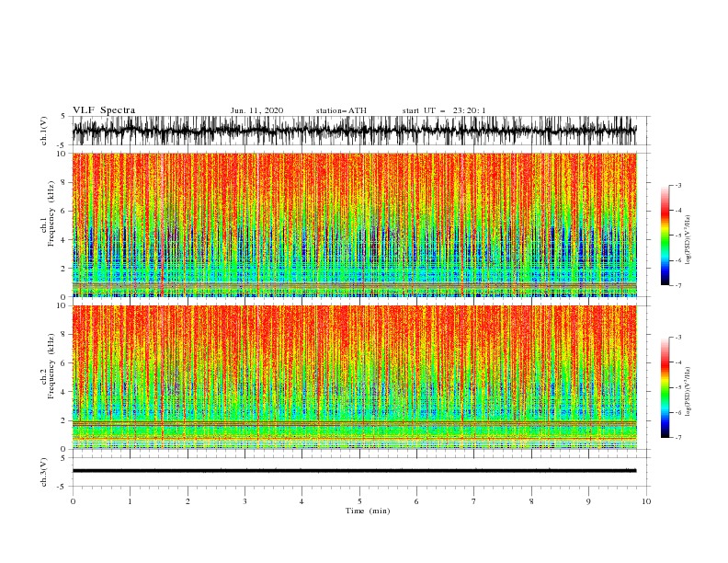Click the time axis tick label '5'
This screenshot has width=728, height=563.
pyautogui.click(x=359, y=501)
